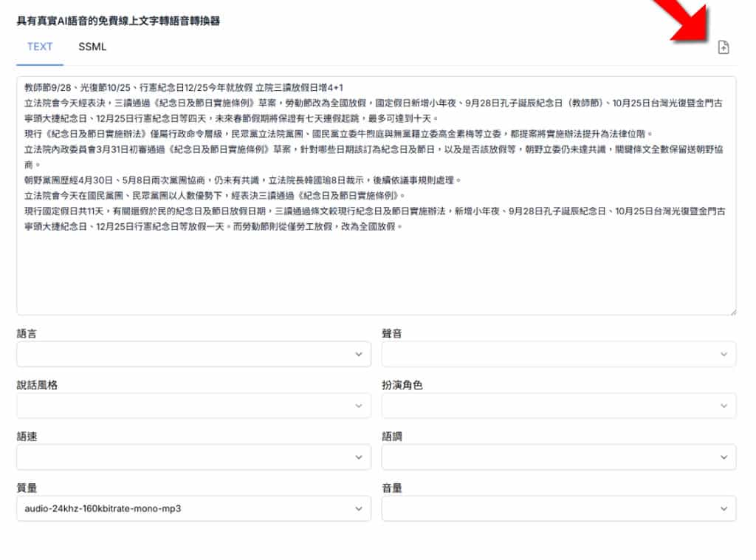
Task: Click the 說話風格 field label
Action: (37, 385)
